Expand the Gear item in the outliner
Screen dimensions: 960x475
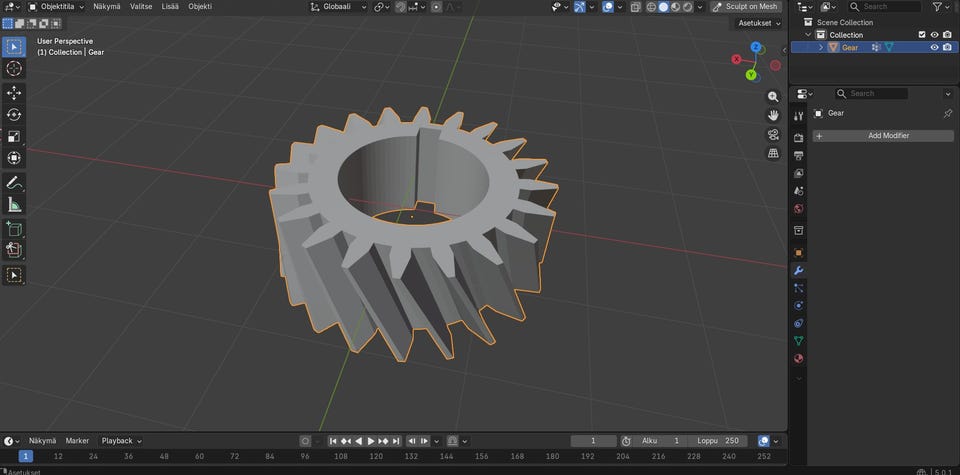[x=821, y=47]
